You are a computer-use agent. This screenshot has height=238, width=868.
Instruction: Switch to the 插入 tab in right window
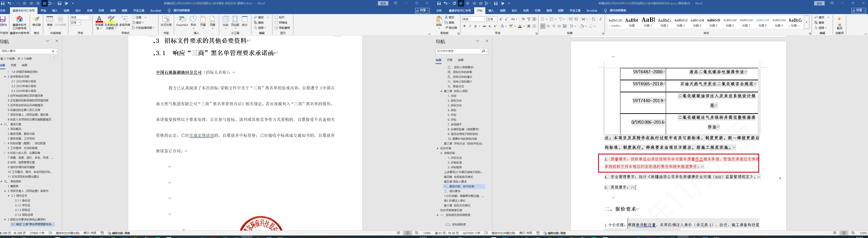[x=491, y=10]
